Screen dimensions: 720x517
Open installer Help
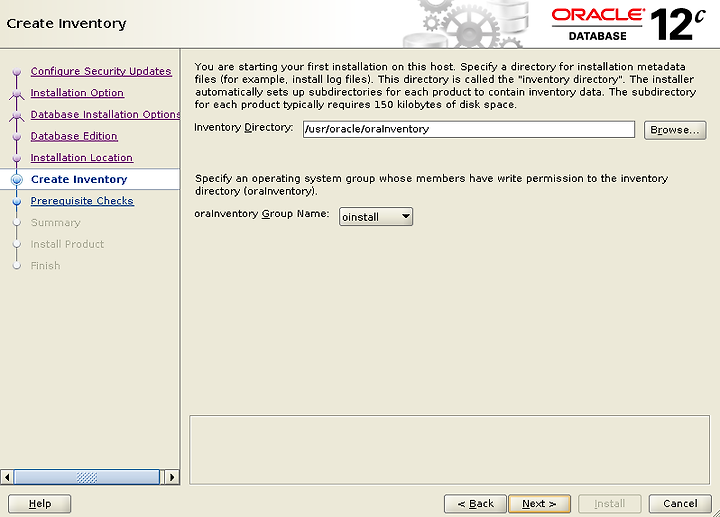(x=39, y=504)
